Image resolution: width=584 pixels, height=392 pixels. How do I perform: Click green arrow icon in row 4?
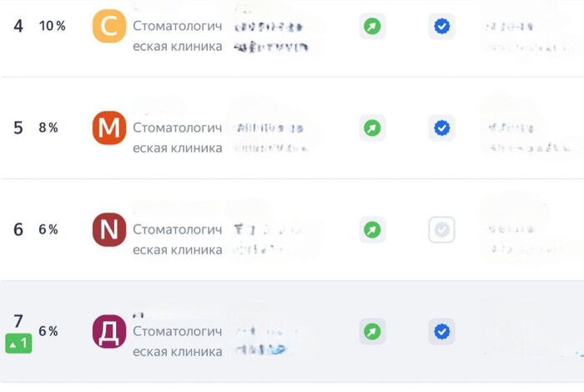click(x=372, y=27)
